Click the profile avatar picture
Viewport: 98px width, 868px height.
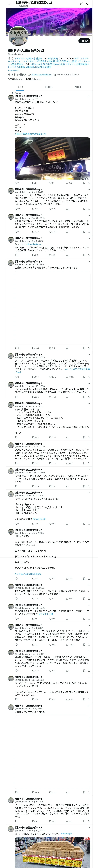tap(18, 37)
